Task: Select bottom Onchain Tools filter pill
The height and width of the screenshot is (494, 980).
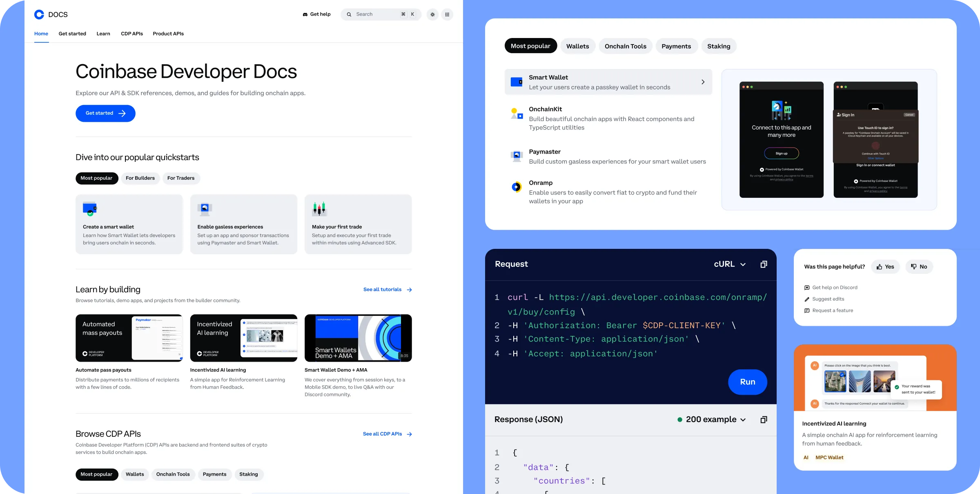Action: point(173,474)
